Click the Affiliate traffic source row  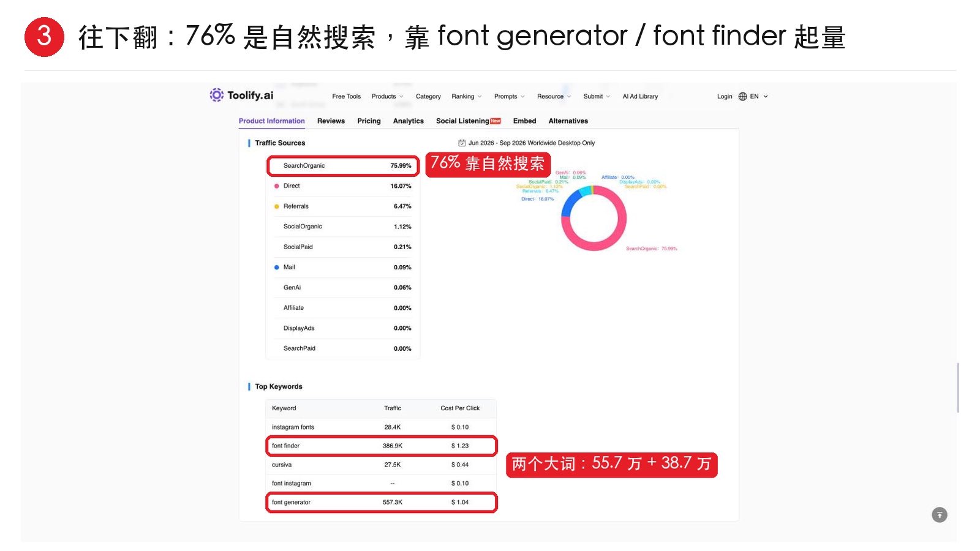(x=343, y=308)
